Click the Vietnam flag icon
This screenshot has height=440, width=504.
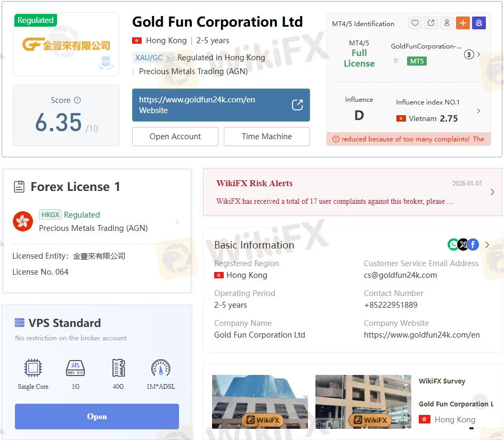(x=401, y=118)
